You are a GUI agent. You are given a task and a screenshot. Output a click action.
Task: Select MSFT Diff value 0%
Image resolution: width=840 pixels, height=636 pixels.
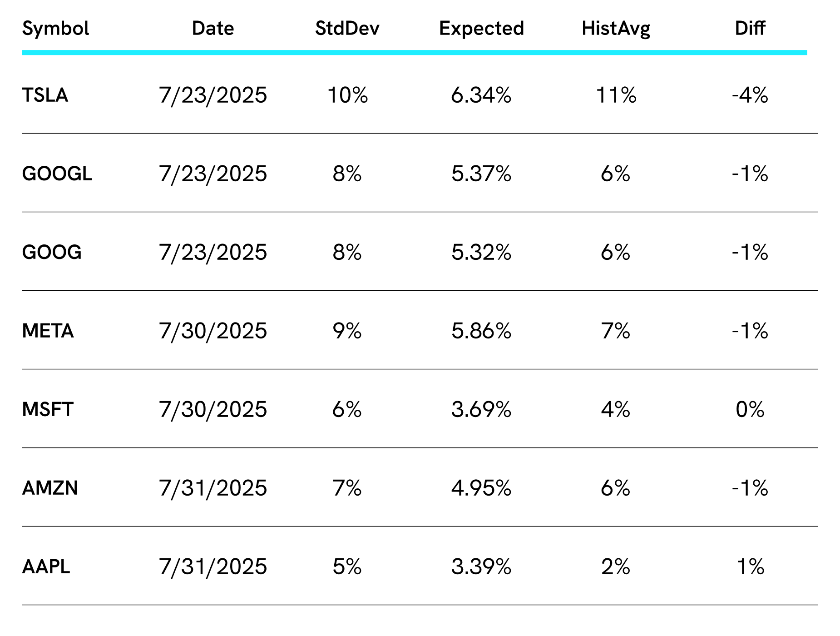click(750, 410)
